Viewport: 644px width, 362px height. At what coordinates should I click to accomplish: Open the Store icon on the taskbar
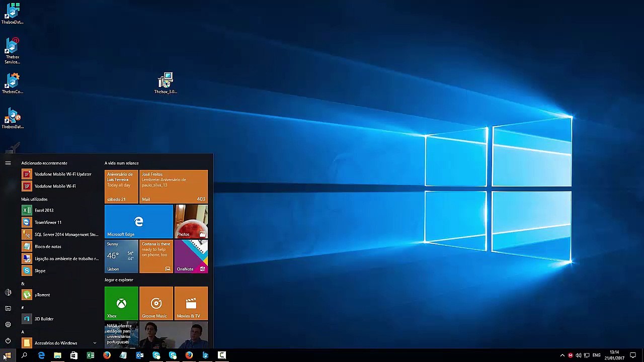pyautogui.click(x=74, y=355)
